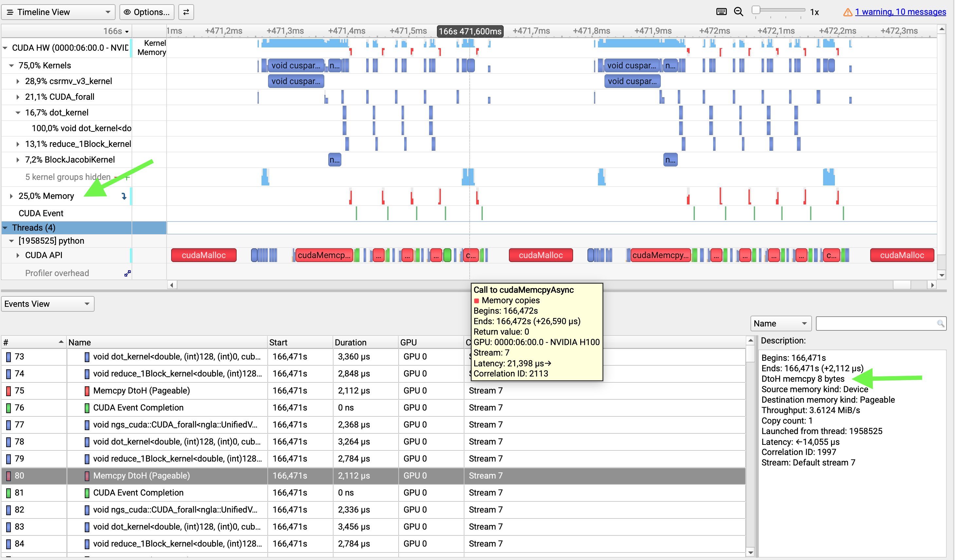
Task: Click the warning triangle icon
Action: point(847,12)
